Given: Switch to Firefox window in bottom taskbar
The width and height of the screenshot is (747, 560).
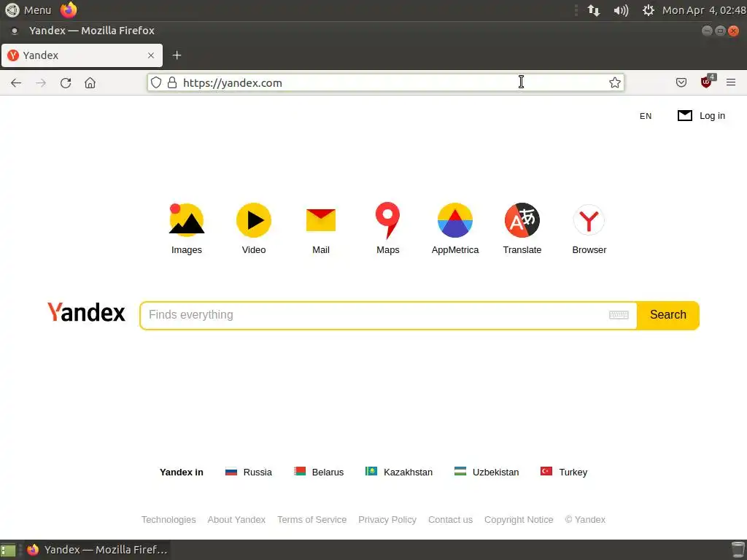Looking at the screenshot, I should pyautogui.click(x=97, y=550).
